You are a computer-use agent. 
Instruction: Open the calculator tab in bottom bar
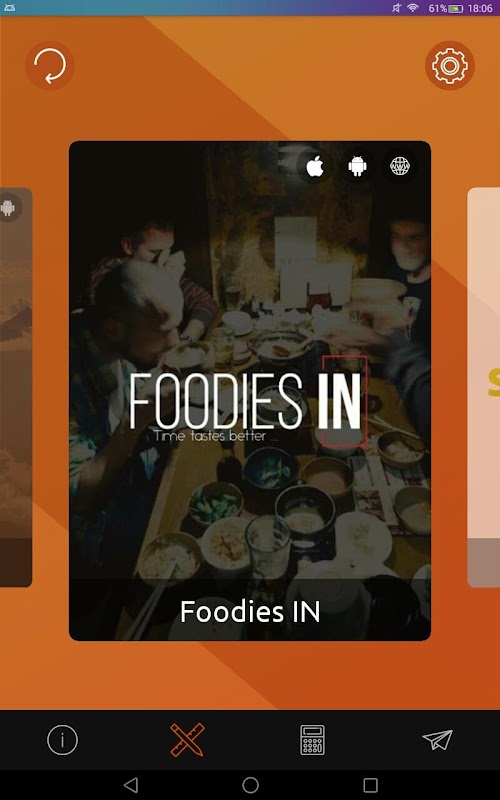312,740
